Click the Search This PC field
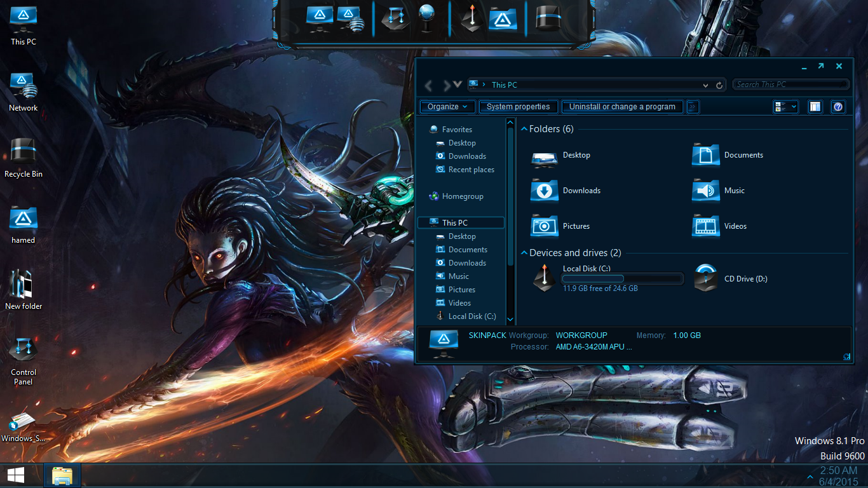Viewport: 868px width, 488px height. tap(790, 85)
